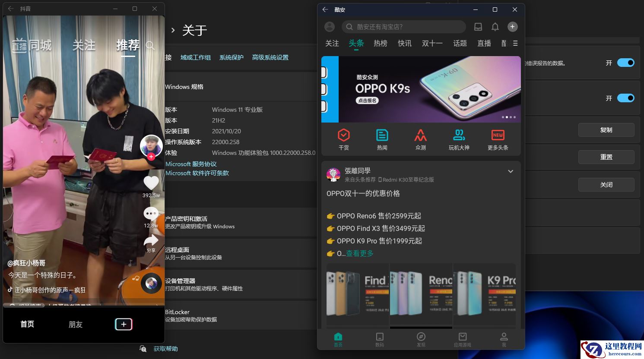Open the 查看更多 link in the post

pos(359,253)
